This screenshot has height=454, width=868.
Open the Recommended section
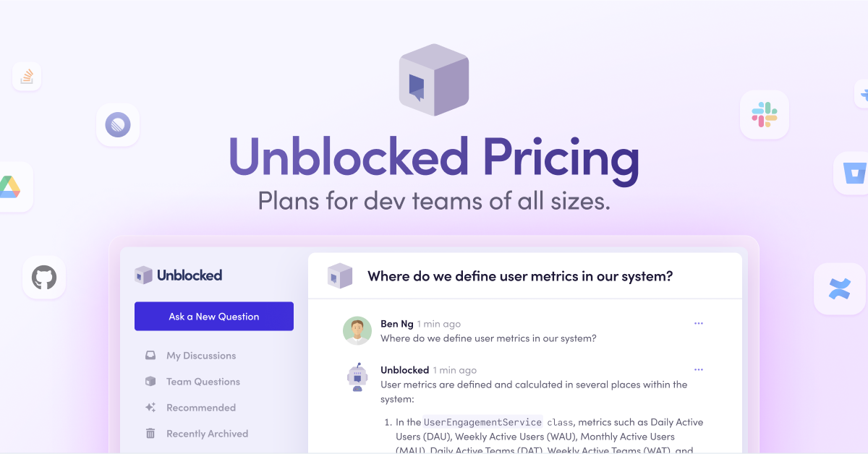pos(201,407)
